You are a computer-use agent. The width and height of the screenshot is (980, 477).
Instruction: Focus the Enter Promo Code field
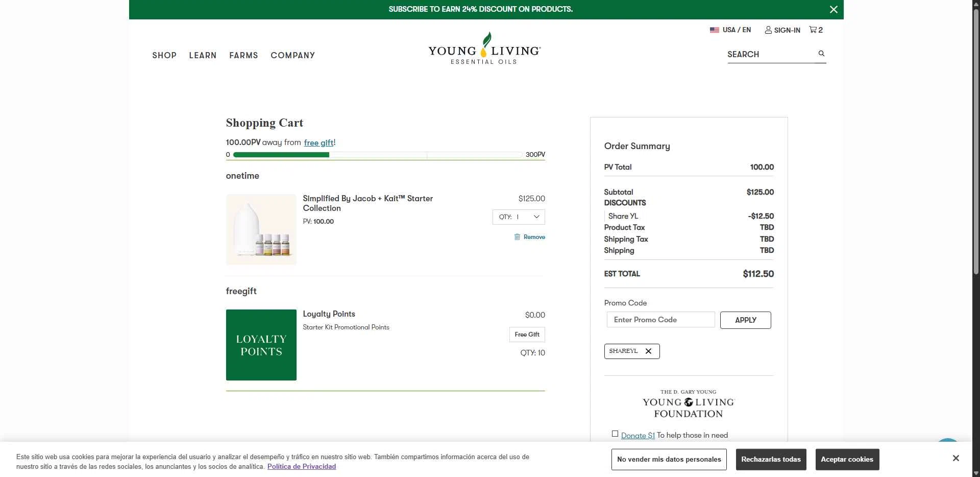(660, 320)
